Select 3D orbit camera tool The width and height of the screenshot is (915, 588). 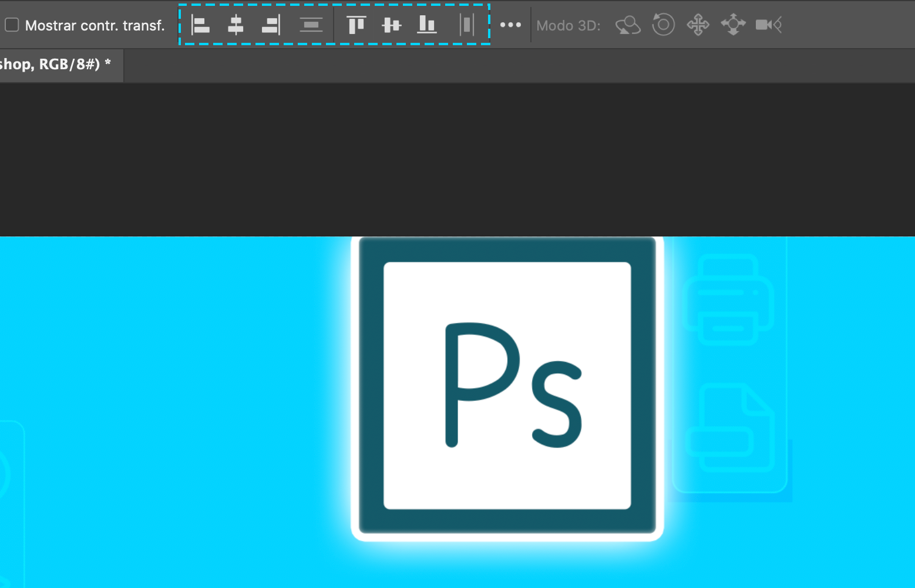pyautogui.click(x=628, y=25)
